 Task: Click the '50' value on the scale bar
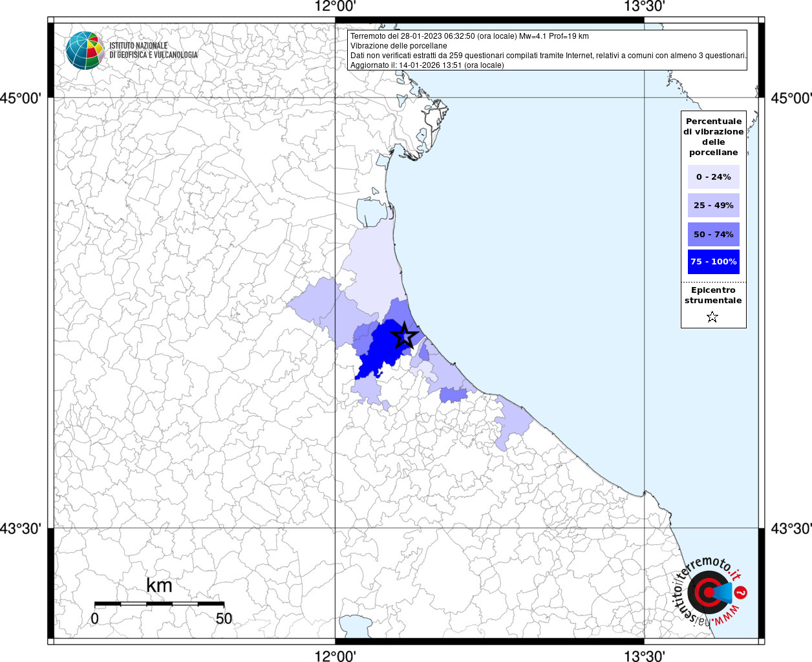[x=224, y=618]
